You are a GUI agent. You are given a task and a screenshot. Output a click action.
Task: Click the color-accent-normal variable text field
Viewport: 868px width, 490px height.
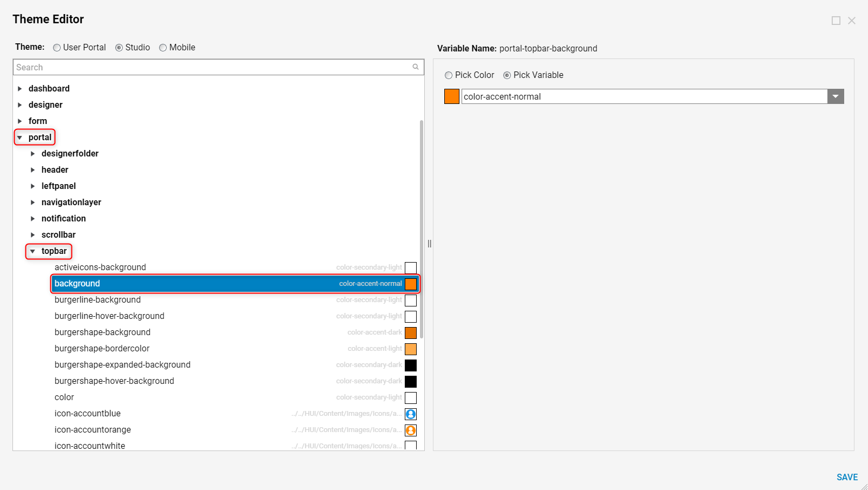coord(645,96)
